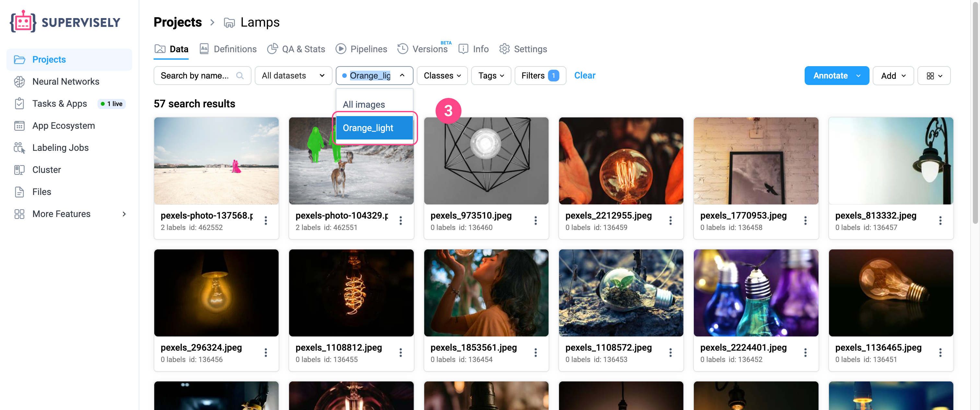Viewport: 980px width, 410px height.
Task: Open the Annotate dropdown arrow
Action: pos(858,76)
